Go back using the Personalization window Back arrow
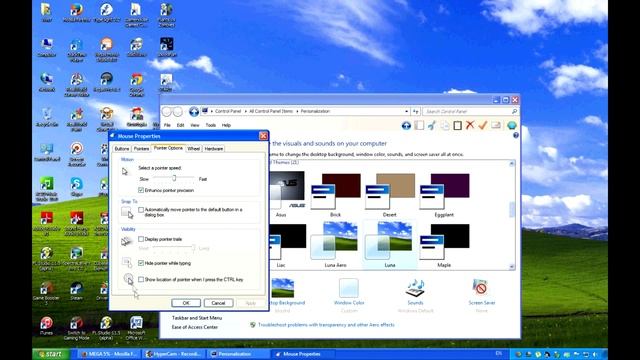Viewport: 640px width, 360px height. click(x=167, y=111)
